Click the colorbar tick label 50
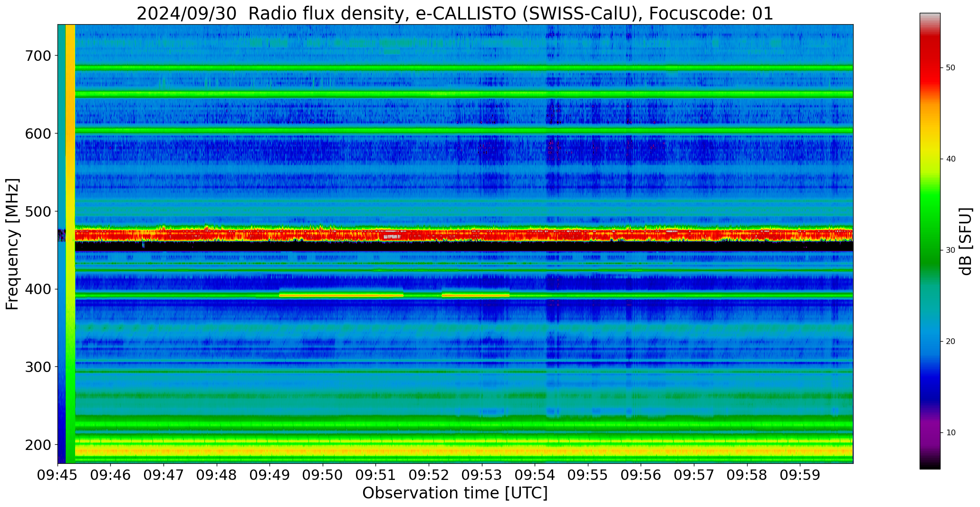The height and width of the screenshot is (507, 980). pos(951,68)
